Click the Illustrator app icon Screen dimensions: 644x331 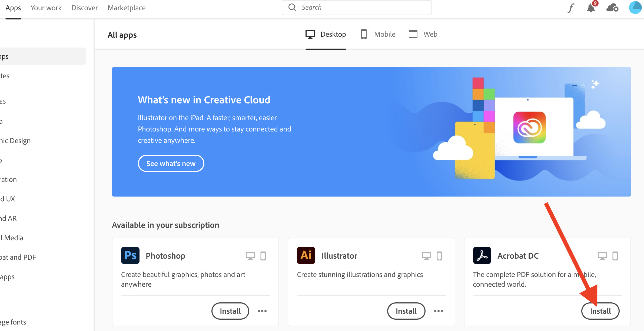(306, 255)
